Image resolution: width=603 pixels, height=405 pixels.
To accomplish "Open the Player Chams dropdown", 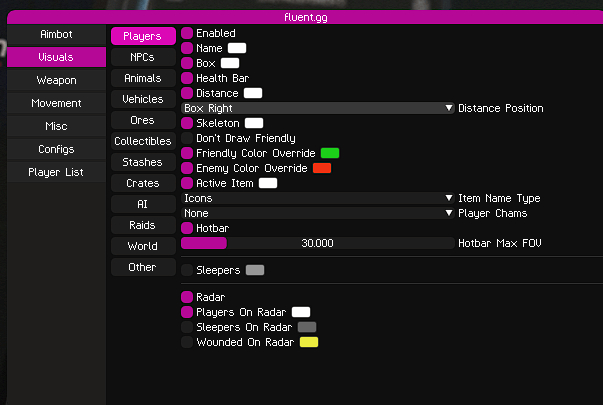I will [317, 213].
